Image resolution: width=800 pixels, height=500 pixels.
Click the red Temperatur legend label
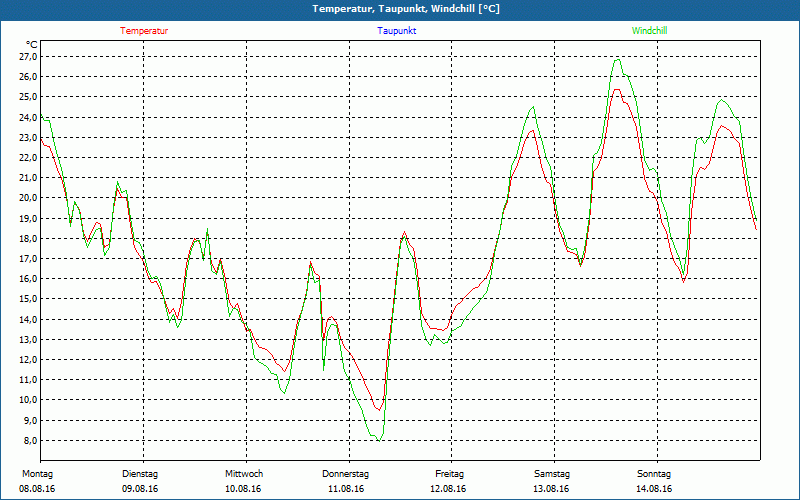(x=144, y=31)
